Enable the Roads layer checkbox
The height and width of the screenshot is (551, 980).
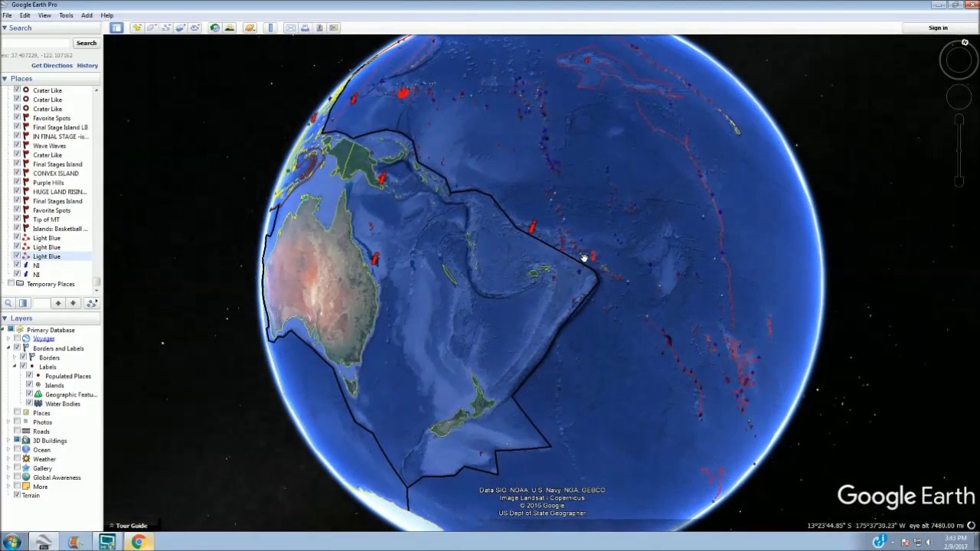17,431
